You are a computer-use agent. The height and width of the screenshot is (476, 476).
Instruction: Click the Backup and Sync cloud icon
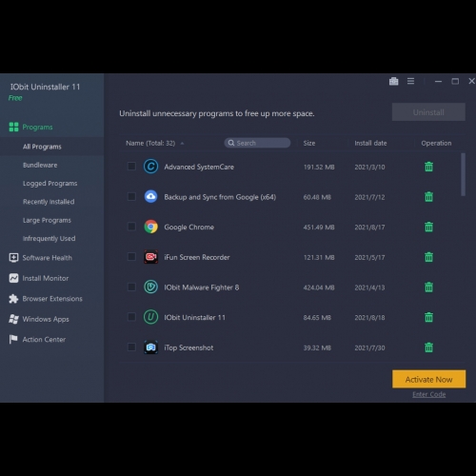150,196
